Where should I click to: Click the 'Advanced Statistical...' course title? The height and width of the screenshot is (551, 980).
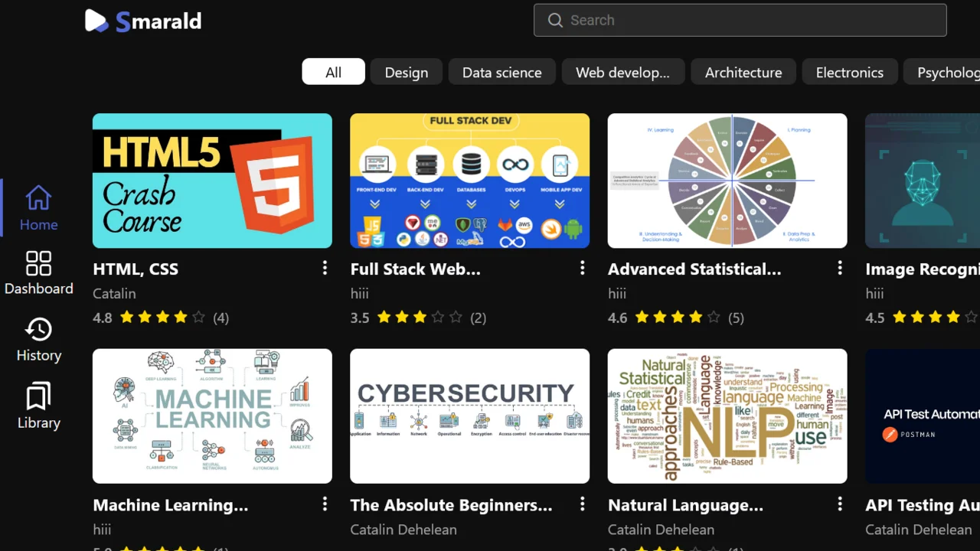(694, 269)
